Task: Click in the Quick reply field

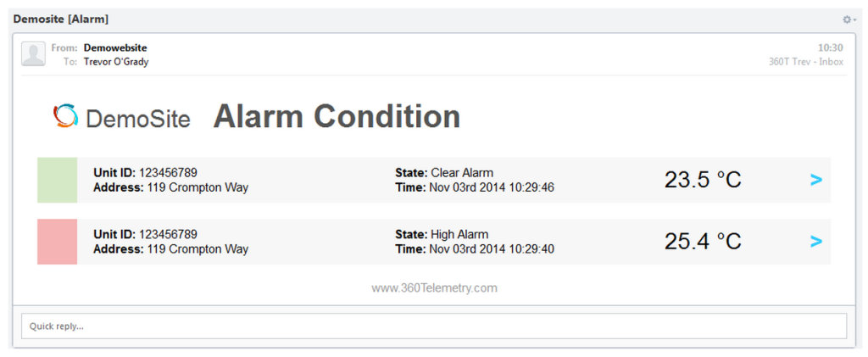Action: [x=433, y=326]
